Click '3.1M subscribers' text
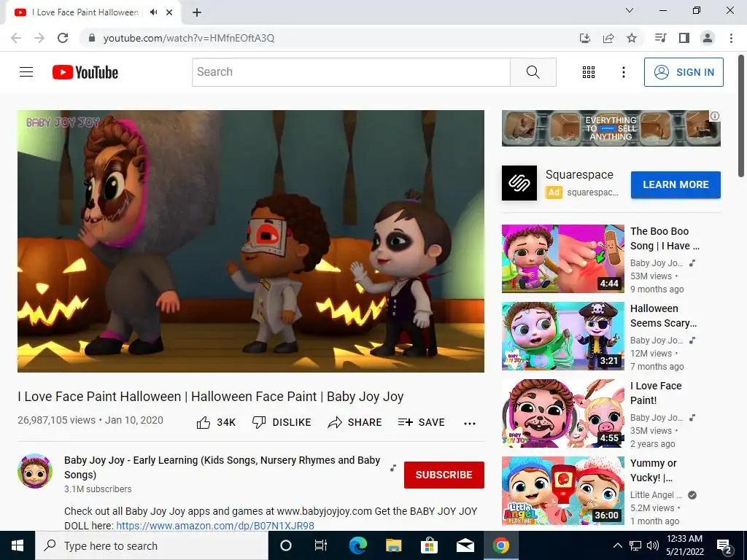This screenshot has height=560, width=747. coord(98,489)
